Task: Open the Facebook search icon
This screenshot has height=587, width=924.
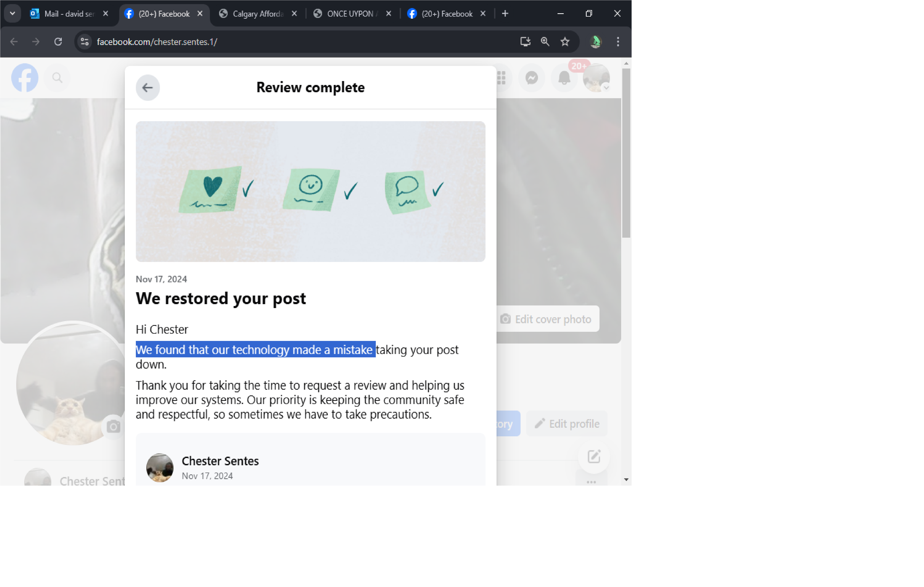Action: tap(57, 78)
